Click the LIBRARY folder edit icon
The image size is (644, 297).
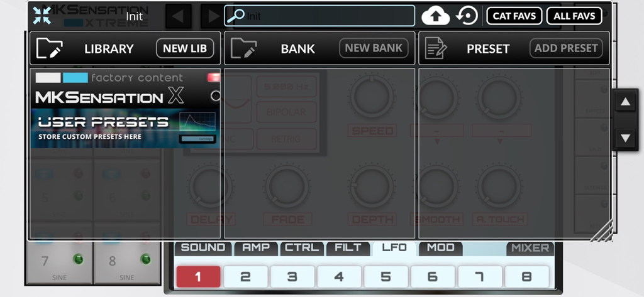coord(49,48)
